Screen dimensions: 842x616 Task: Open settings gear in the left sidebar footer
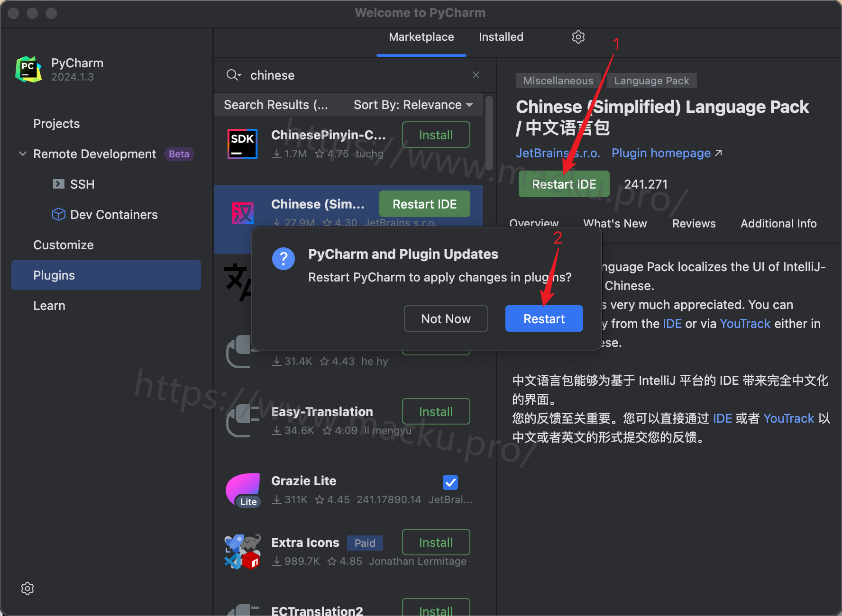pyautogui.click(x=27, y=588)
